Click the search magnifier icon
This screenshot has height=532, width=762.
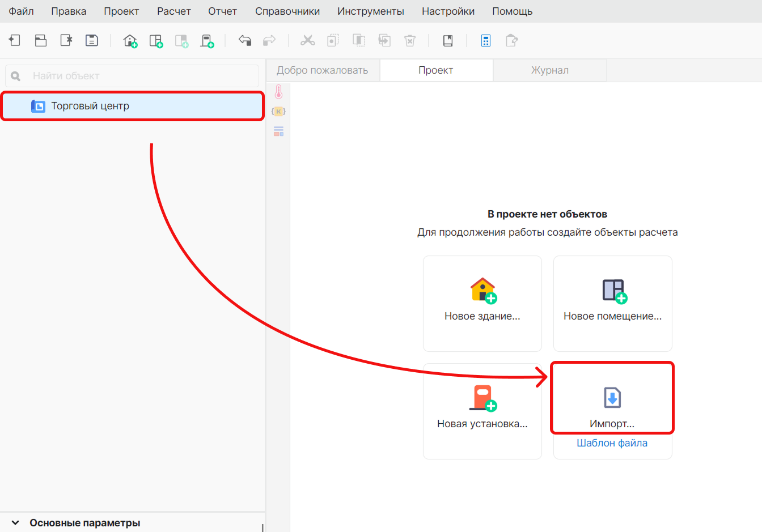(16, 76)
